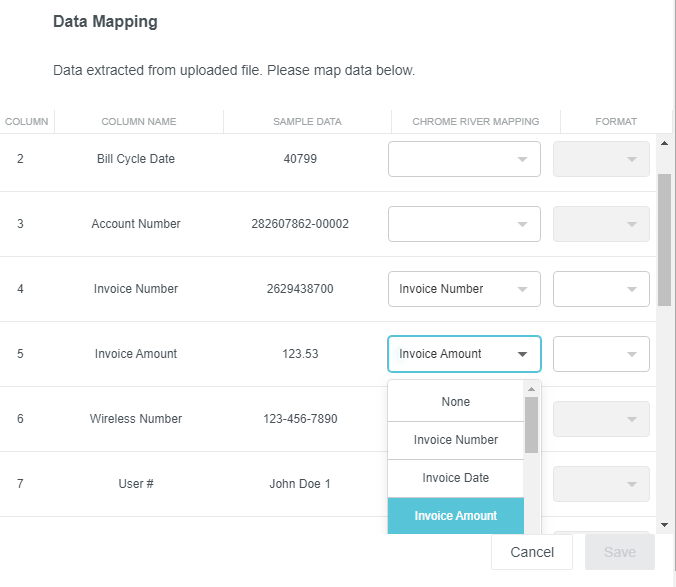The image size is (676, 587).
Task: Click the Save button
Action: click(x=619, y=552)
